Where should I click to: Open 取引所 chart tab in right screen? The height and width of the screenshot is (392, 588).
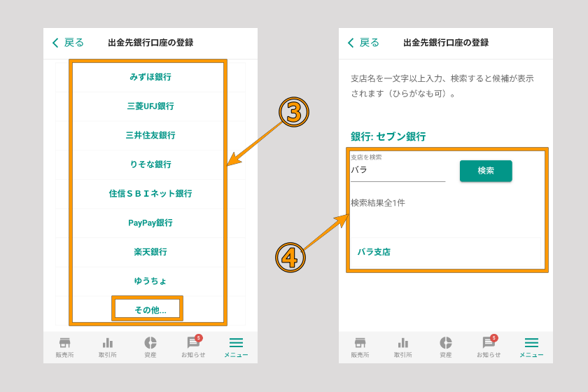403,347
